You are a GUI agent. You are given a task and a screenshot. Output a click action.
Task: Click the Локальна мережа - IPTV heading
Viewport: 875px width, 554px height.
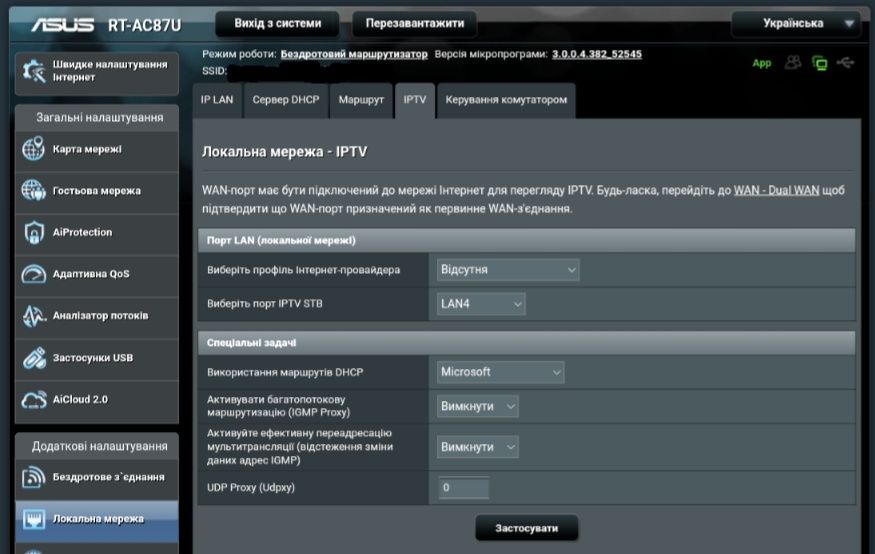pos(285,152)
